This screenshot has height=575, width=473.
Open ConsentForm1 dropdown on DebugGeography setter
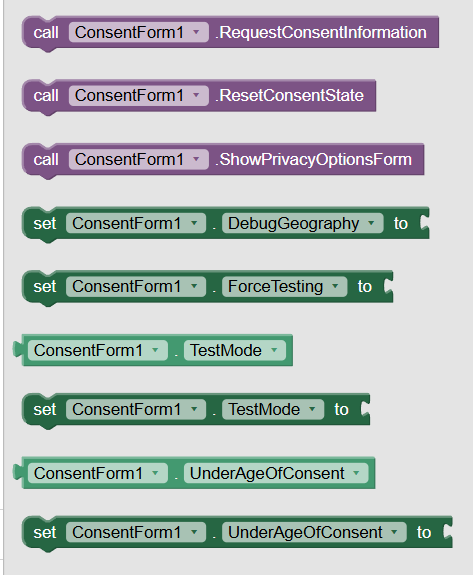(x=136, y=223)
